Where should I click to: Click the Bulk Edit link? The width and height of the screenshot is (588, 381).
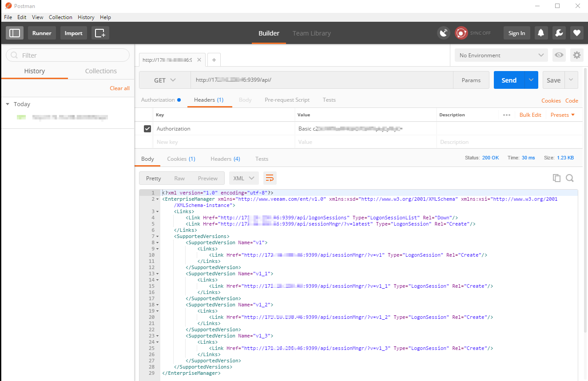pyautogui.click(x=530, y=115)
